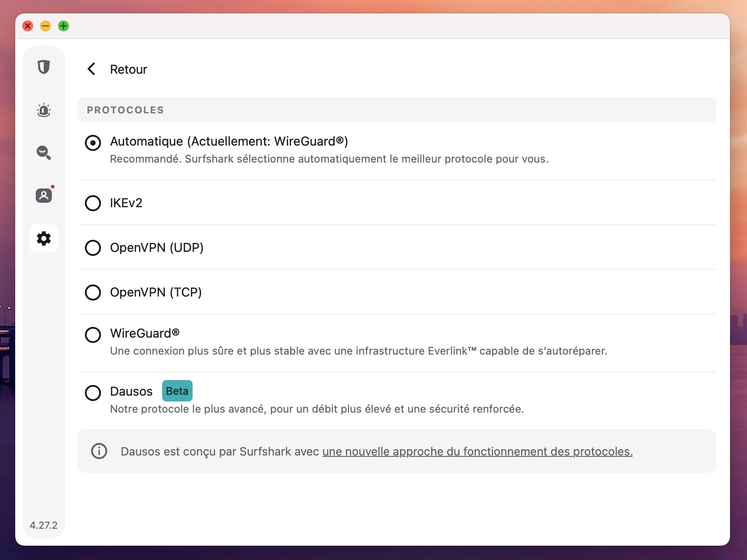Select Dausos protocol radio button

pos(93,393)
